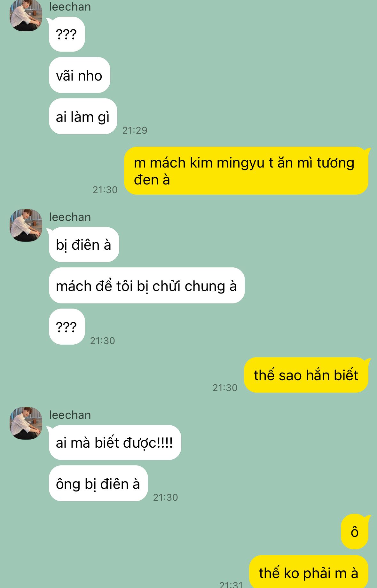Tap the 'bị điên à' message bubble
Screen dimensions: 377x588
[84, 245]
